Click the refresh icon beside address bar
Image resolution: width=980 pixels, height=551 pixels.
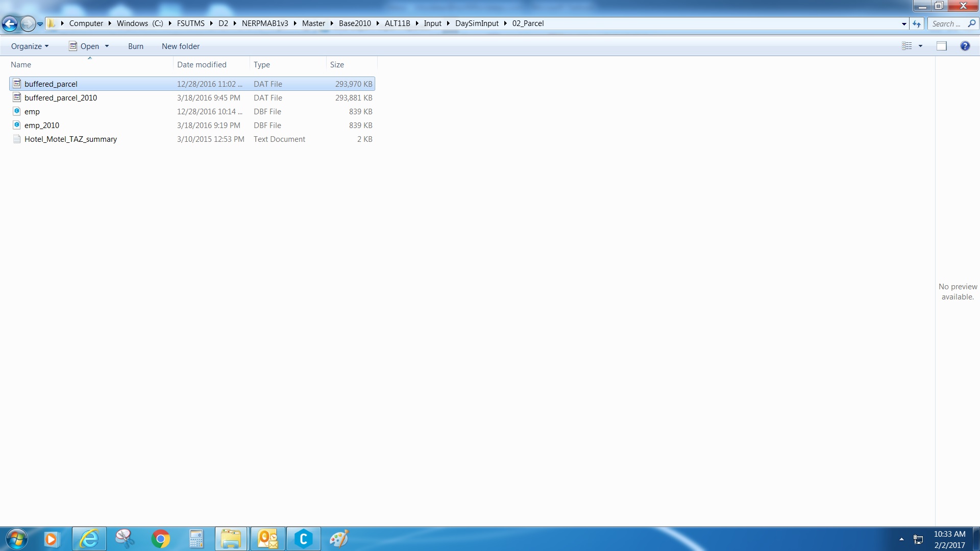pyautogui.click(x=917, y=23)
